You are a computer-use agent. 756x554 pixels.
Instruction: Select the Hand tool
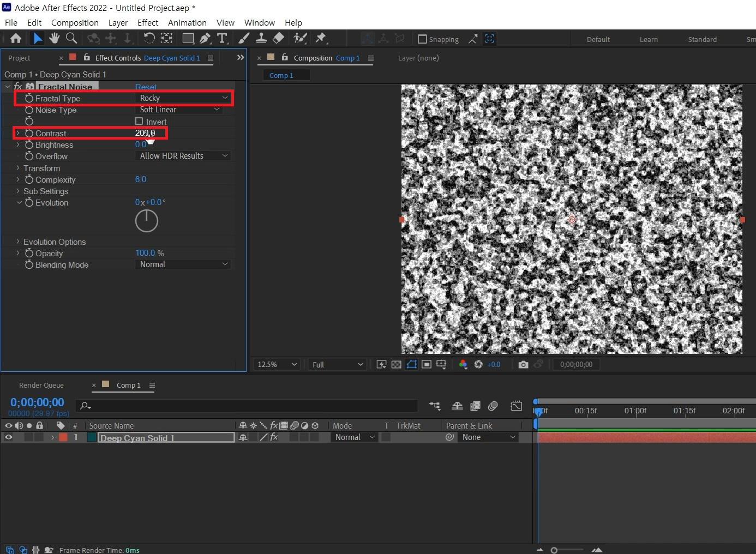click(54, 38)
